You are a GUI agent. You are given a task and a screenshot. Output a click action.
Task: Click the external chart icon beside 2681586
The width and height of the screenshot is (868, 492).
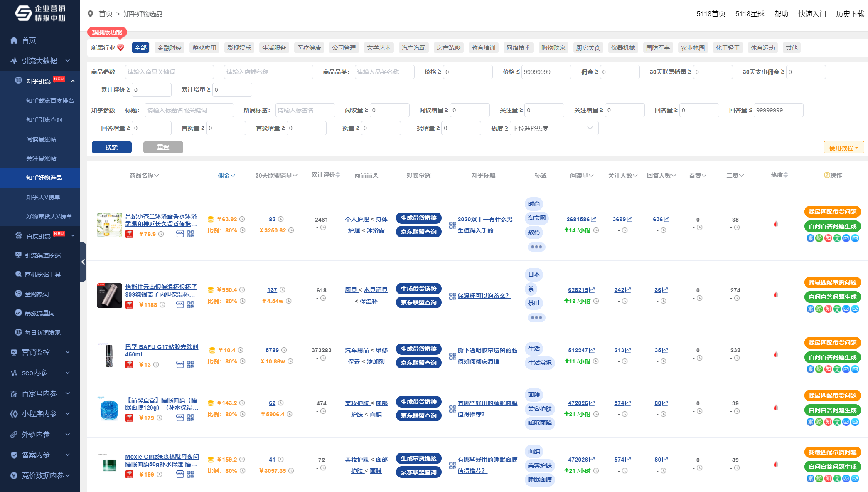pos(594,219)
